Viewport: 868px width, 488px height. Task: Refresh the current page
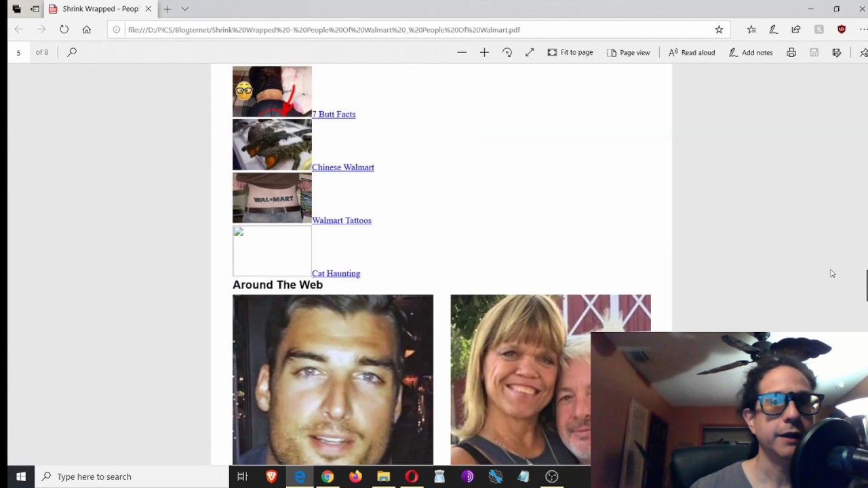(64, 30)
